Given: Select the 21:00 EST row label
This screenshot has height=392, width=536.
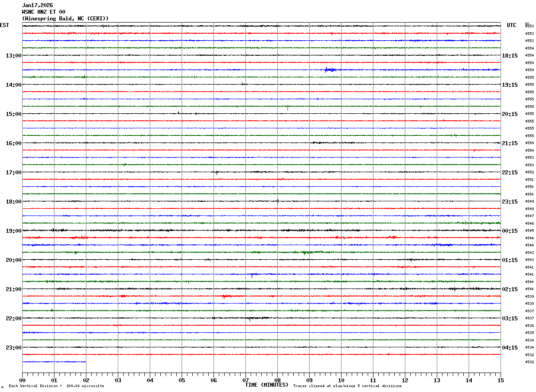Looking at the screenshot, I should click(13, 289).
